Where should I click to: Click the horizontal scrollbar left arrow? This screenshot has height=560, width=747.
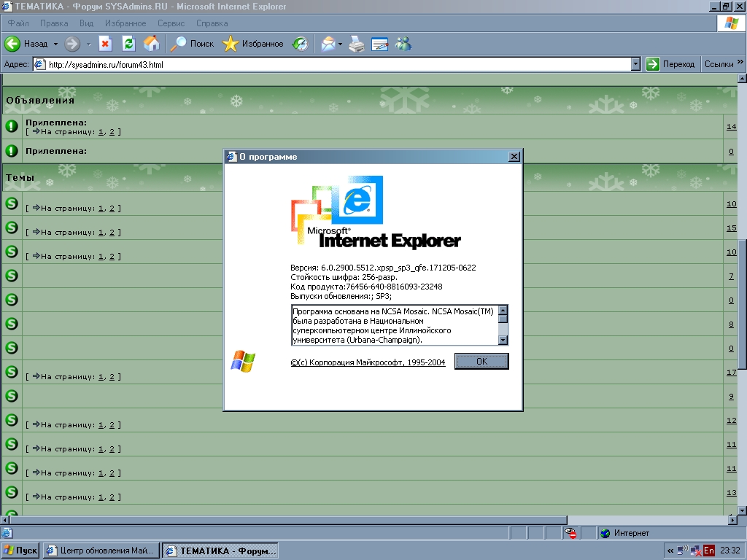(x=5, y=520)
